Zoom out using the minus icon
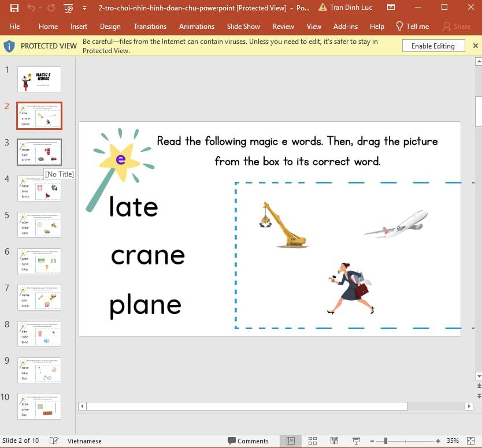The width and height of the screenshot is (482, 448). 373,440
